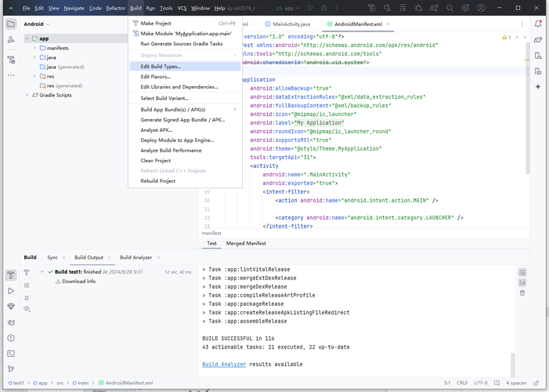Click Download info link
Viewport: 549px width, 392px height.
(x=79, y=281)
